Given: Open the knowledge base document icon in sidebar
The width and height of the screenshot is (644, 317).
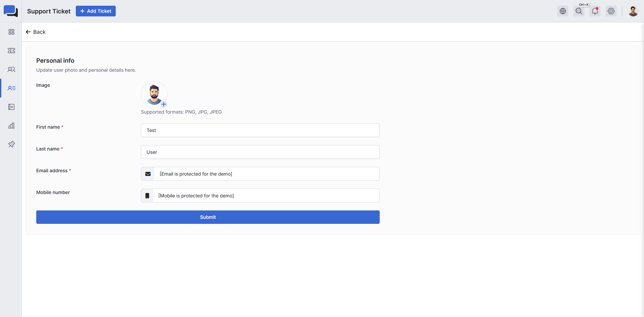Looking at the screenshot, I should [x=11, y=107].
